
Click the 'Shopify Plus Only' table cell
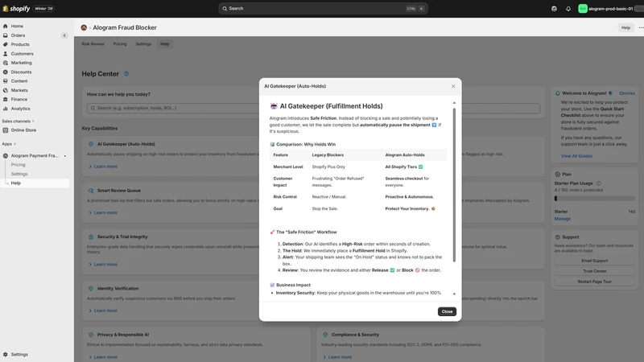(328, 167)
